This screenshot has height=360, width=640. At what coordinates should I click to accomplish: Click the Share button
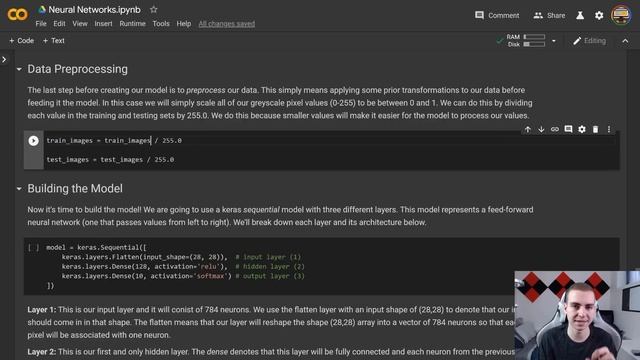click(x=549, y=16)
